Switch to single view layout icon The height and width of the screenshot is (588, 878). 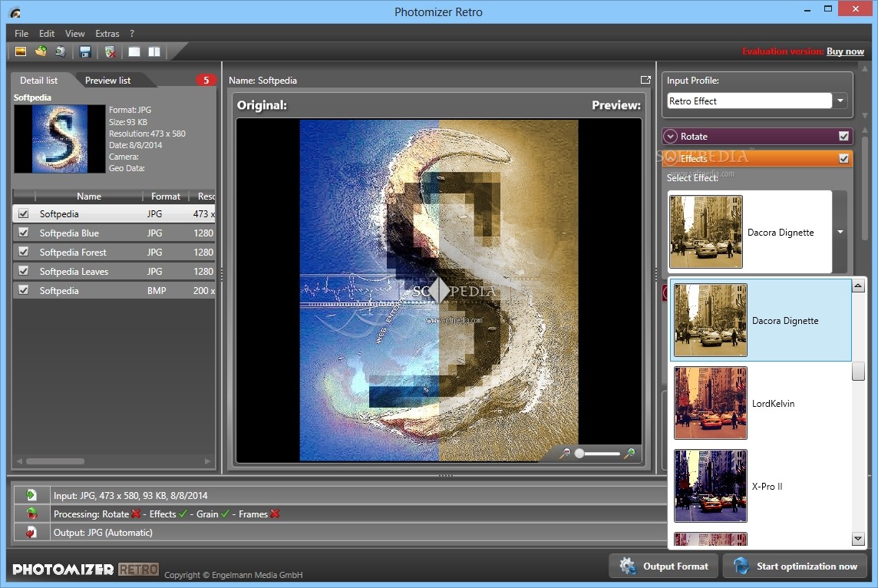pos(134,51)
